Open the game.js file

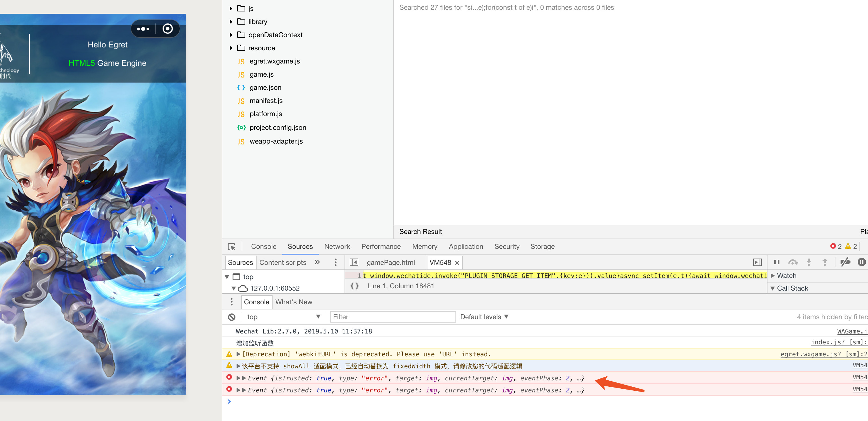261,75
